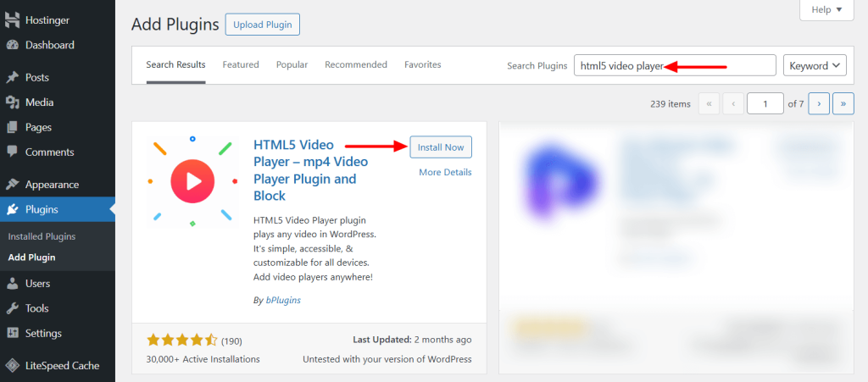The image size is (868, 382).
Task: Click the Hostinger logo icon
Action: (x=12, y=20)
